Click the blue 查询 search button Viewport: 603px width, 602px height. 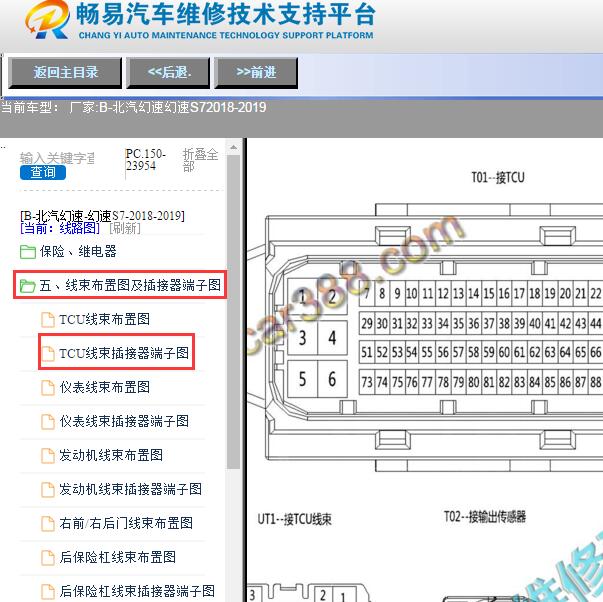click(x=43, y=172)
